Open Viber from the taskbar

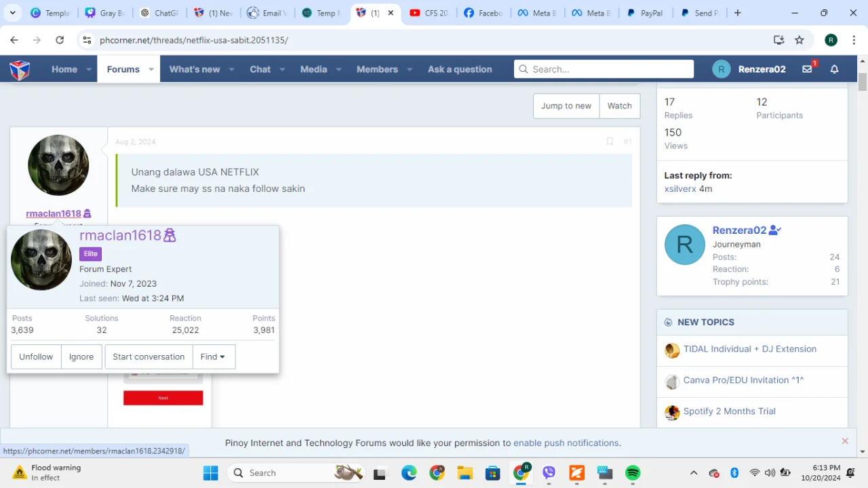click(x=549, y=473)
